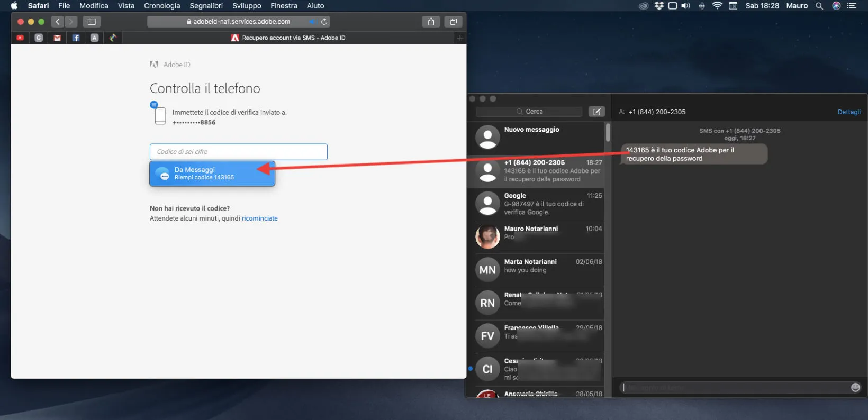Open the Finestra menu
The width and height of the screenshot is (868, 420).
tap(284, 6)
